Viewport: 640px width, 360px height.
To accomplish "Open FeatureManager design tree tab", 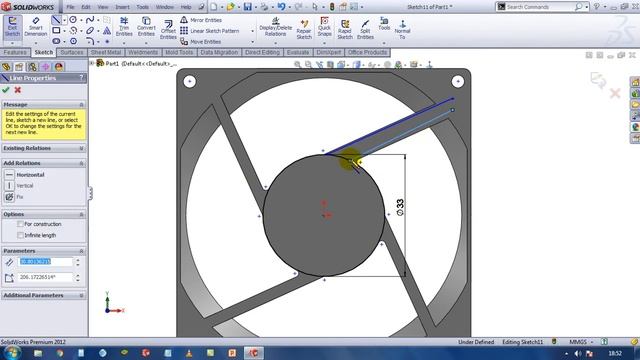I will click(6, 67).
